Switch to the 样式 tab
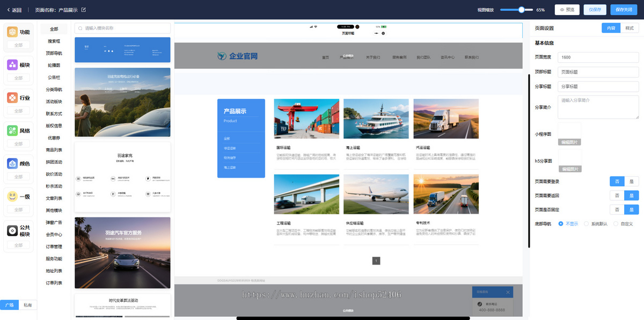This screenshot has height=320, width=644. [629, 28]
